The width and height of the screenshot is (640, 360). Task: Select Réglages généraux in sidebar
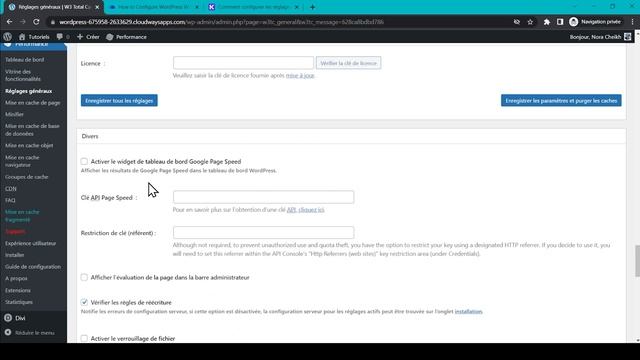pos(29,91)
